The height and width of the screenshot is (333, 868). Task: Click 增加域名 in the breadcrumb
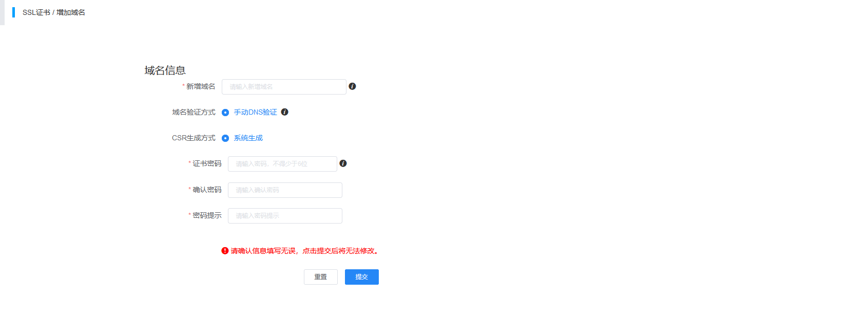pos(71,12)
